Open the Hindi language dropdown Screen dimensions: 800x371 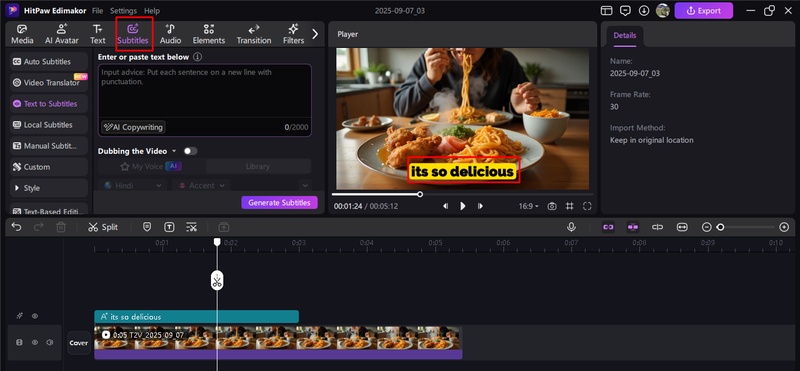pos(133,186)
